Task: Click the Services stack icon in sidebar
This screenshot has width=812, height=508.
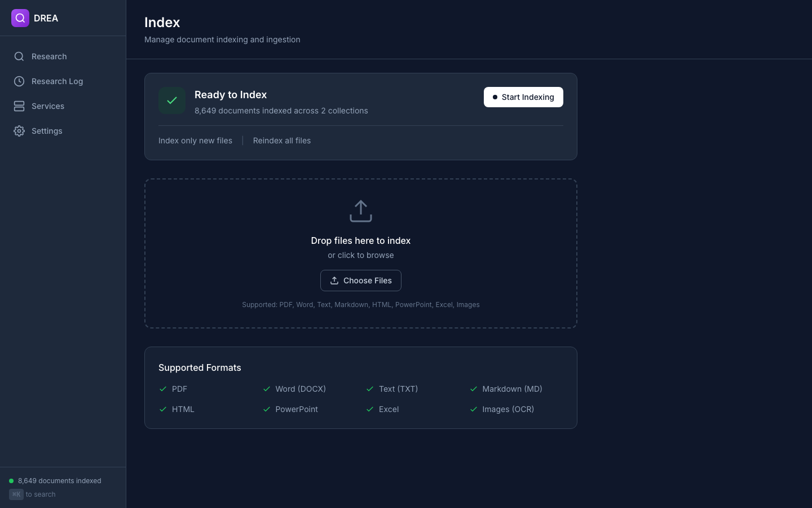Action: [x=19, y=106]
